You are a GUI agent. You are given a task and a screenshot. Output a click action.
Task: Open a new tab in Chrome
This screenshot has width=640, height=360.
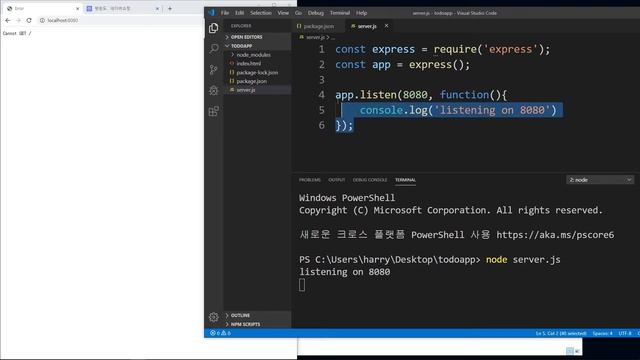coord(170,8)
